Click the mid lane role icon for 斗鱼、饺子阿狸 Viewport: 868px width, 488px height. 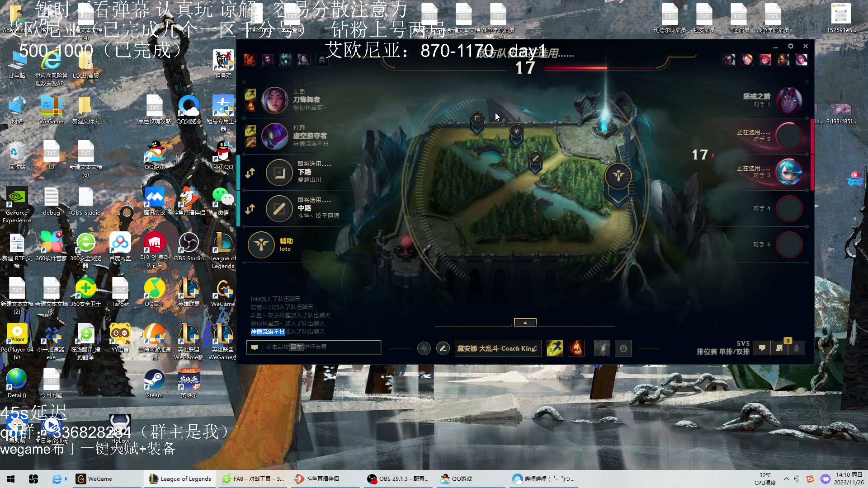(x=279, y=208)
